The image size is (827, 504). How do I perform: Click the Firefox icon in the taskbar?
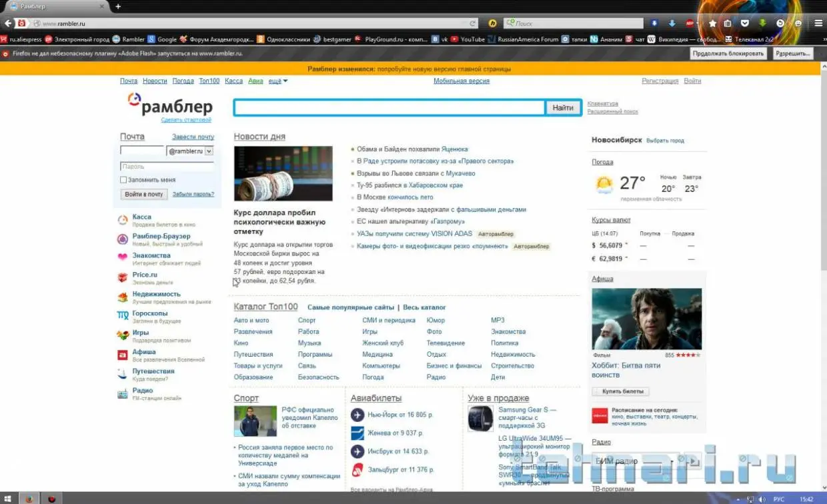28,498
